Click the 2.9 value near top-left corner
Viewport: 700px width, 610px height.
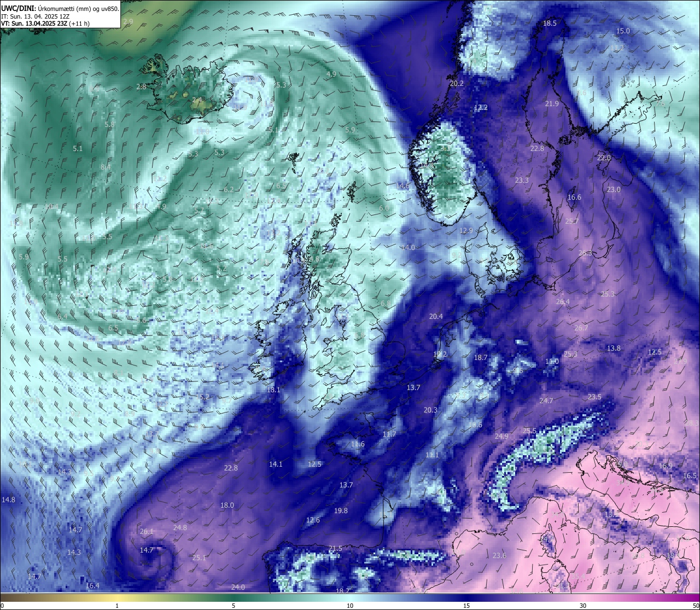pyautogui.click(x=128, y=21)
